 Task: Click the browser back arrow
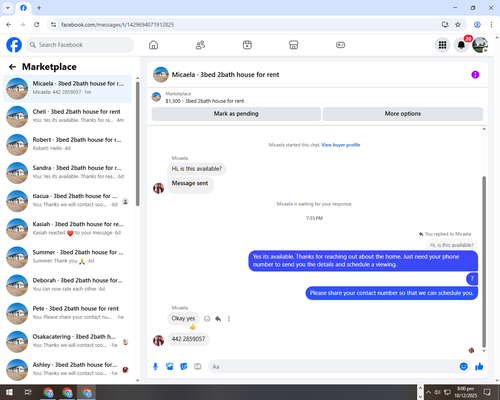(x=9, y=25)
